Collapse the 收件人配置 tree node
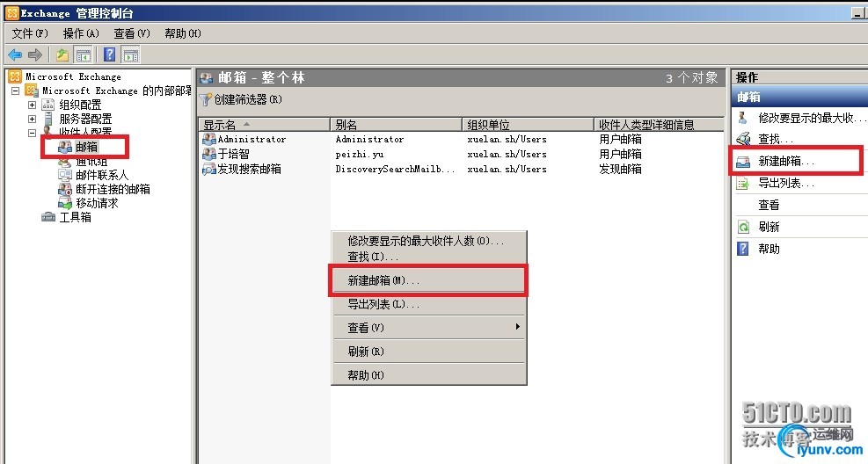Image resolution: width=868 pixels, height=464 pixels. point(33,133)
